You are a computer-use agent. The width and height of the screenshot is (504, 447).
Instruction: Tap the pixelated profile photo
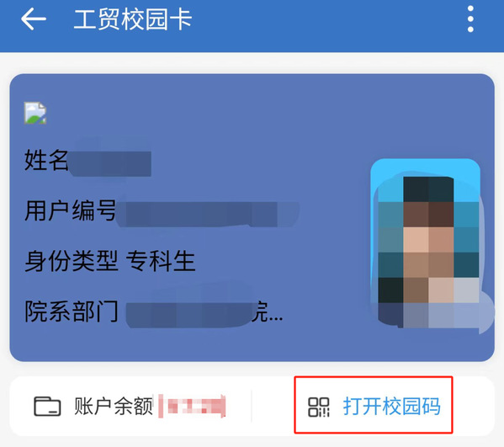[429, 244]
